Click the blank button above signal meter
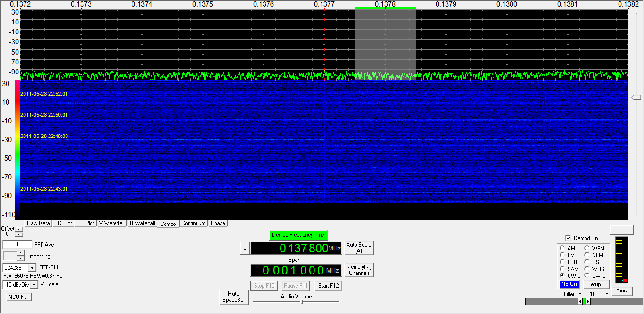Screen dimensions: 644x314 [622, 229]
